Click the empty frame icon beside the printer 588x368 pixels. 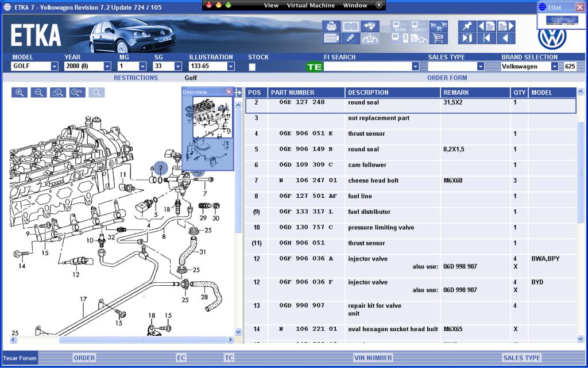pyautogui.click(x=351, y=26)
